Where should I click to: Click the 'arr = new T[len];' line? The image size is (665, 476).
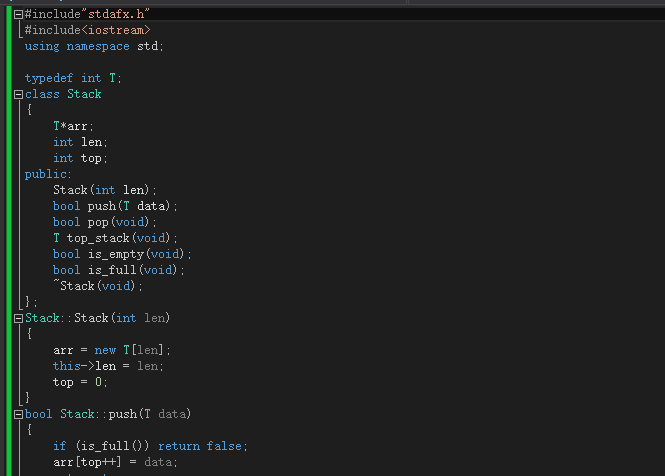pyautogui.click(x=112, y=350)
